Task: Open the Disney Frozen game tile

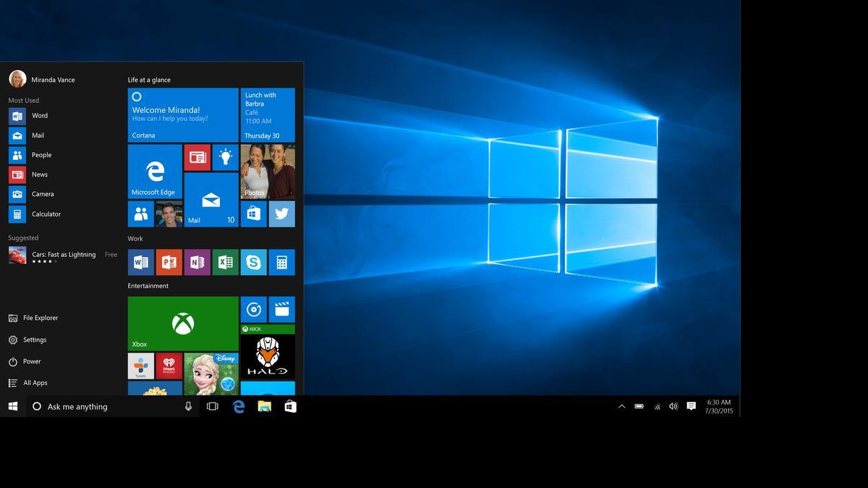Action: click(x=211, y=374)
